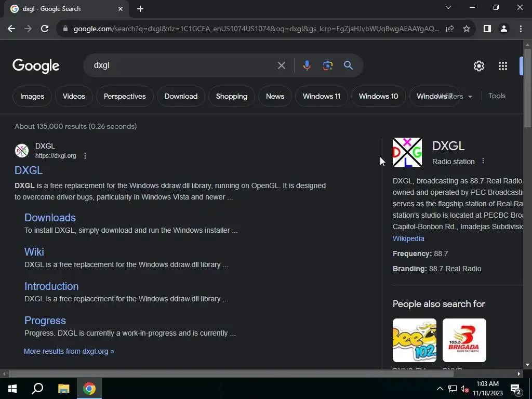The height and width of the screenshot is (399, 532).
Task: Start voice search with the microphone icon
Action: (x=307, y=65)
